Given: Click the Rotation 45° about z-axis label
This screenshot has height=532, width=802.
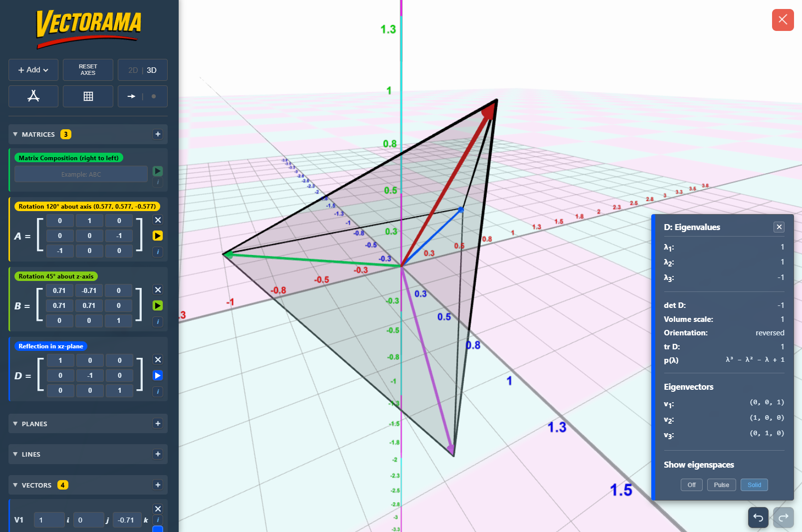Looking at the screenshot, I should coord(56,276).
